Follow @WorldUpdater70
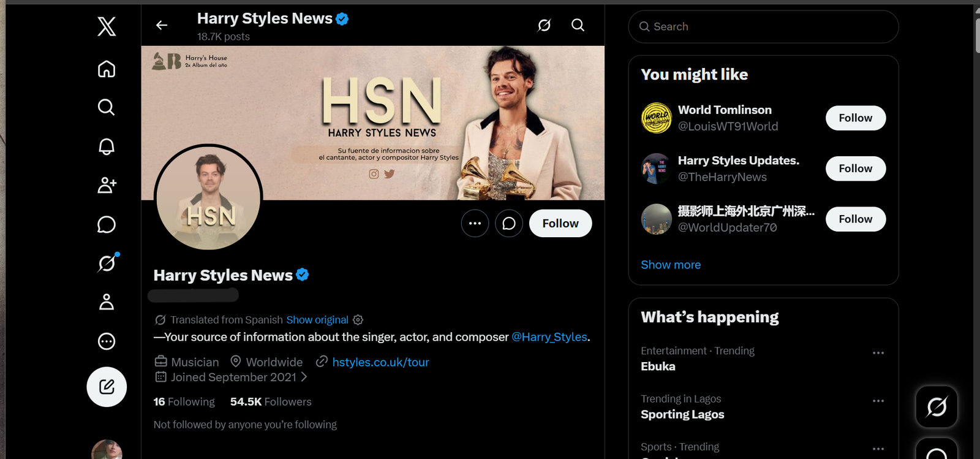Viewport: 980px width, 459px height. [855, 219]
